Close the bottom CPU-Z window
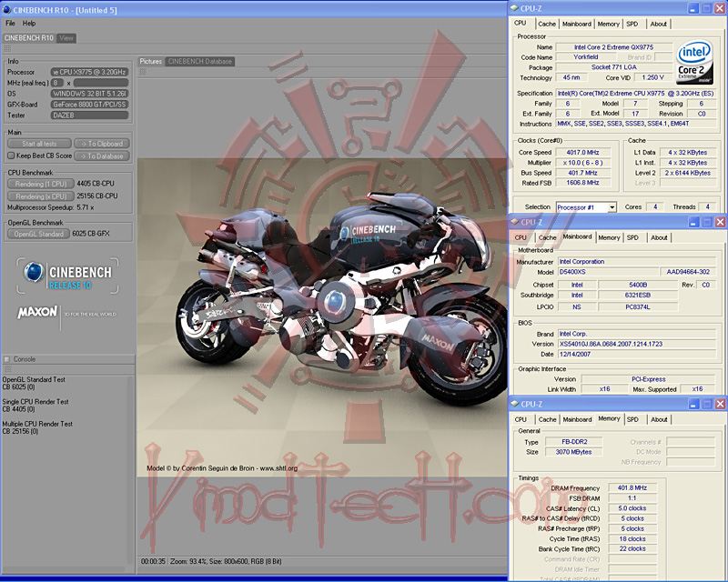This screenshot has height=582, width=728. pyautogui.click(x=720, y=404)
